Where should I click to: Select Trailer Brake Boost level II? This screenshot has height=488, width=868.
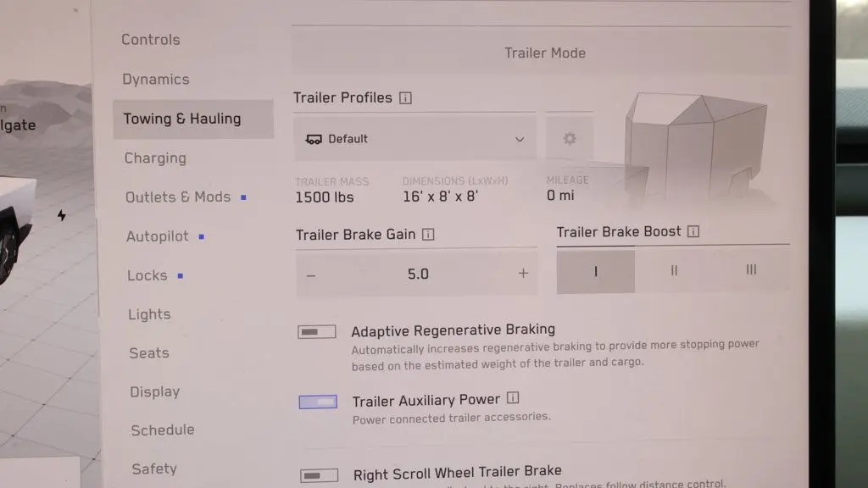(674, 270)
